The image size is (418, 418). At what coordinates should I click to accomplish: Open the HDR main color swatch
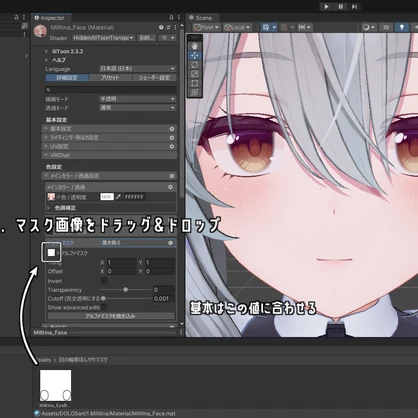coord(107,197)
